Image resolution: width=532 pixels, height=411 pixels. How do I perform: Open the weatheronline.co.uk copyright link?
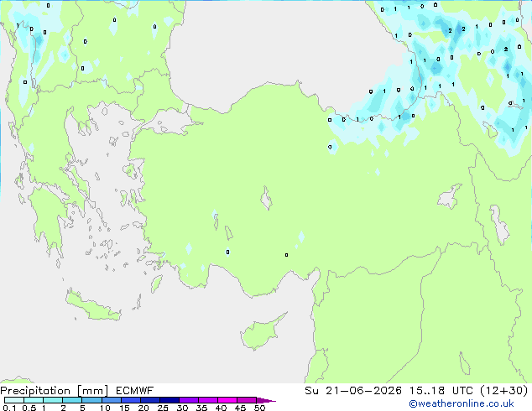pos(462,403)
